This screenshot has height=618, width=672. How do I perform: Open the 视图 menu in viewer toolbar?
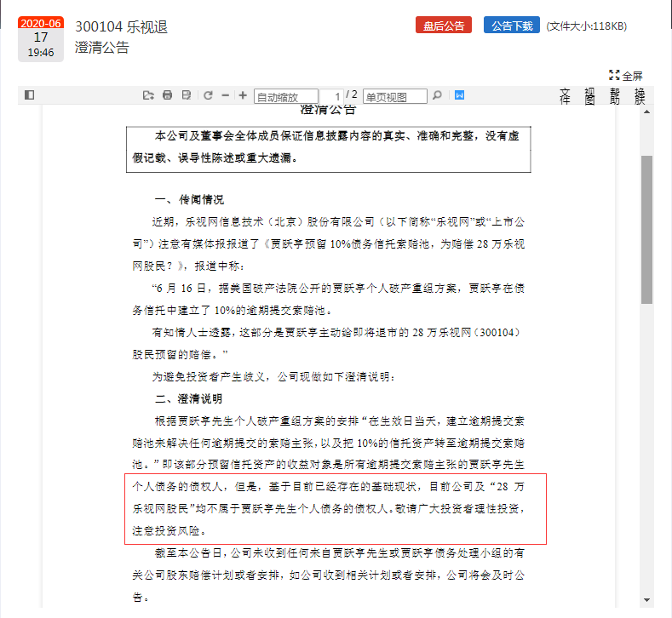click(x=589, y=96)
